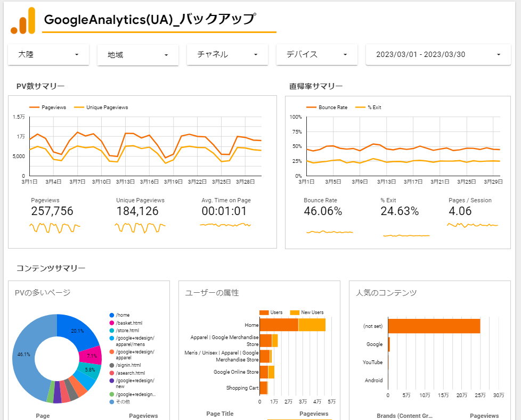The height and width of the screenshot is (420, 521).
Task: Click the /store.html legend dot
Action: [112, 331]
